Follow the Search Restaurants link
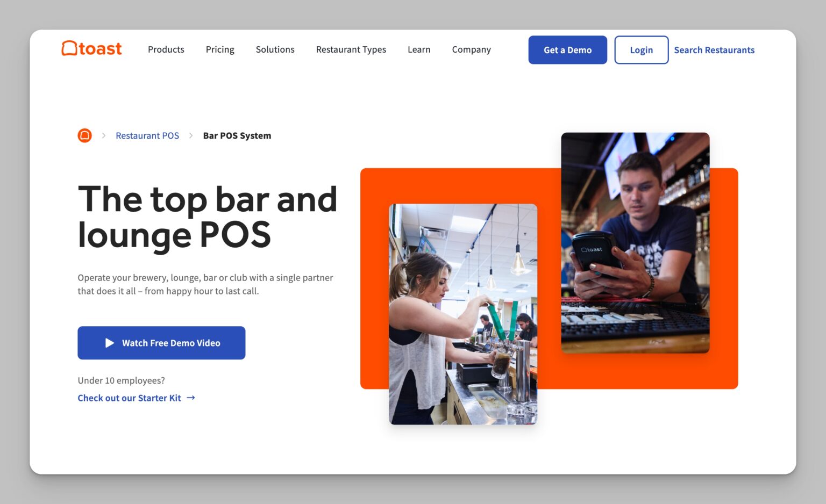The height and width of the screenshot is (504, 826). click(x=714, y=50)
